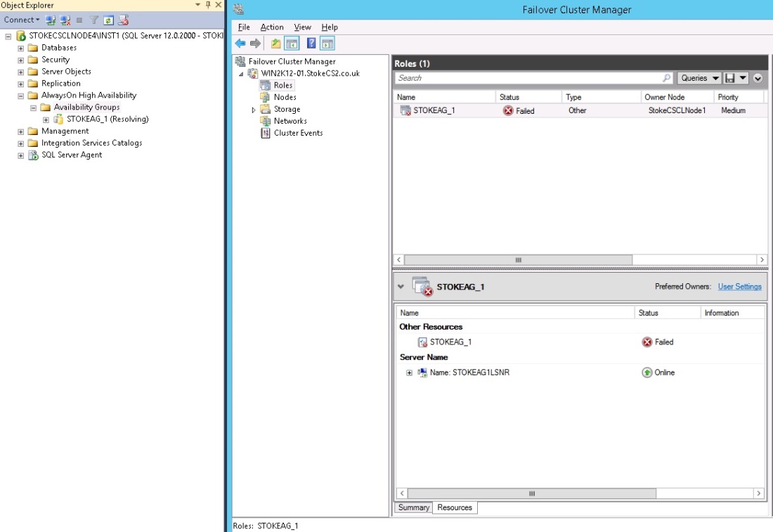
Task: Open the File menu
Action: [x=244, y=27]
